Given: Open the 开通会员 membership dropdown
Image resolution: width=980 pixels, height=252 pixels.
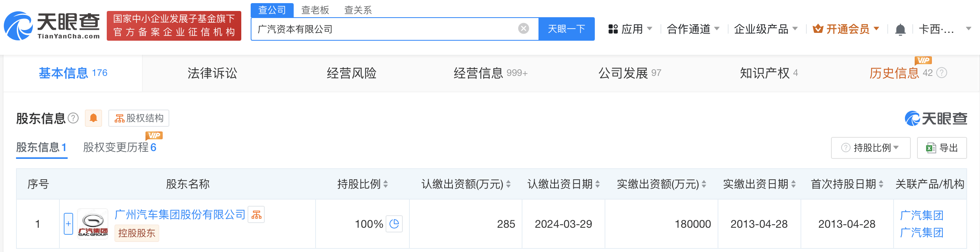Looking at the screenshot, I should (x=846, y=29).
